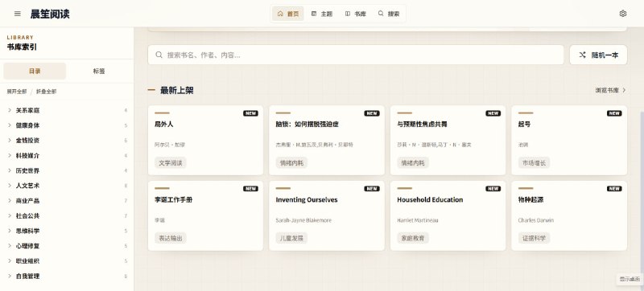Open the book card 李诞工作手册
Image resolution: width=644 pixels, height=291 pixels.
[205, 215]
